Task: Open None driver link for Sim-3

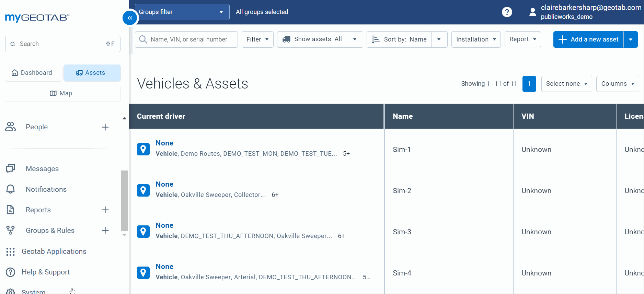Action: point(164,225)
